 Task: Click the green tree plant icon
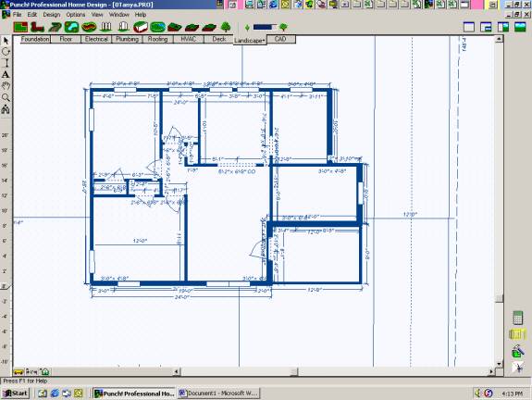(226, 27)
